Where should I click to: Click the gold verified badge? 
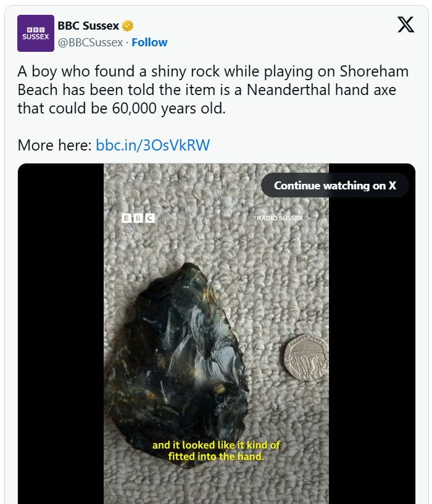(x=128, y=26)
